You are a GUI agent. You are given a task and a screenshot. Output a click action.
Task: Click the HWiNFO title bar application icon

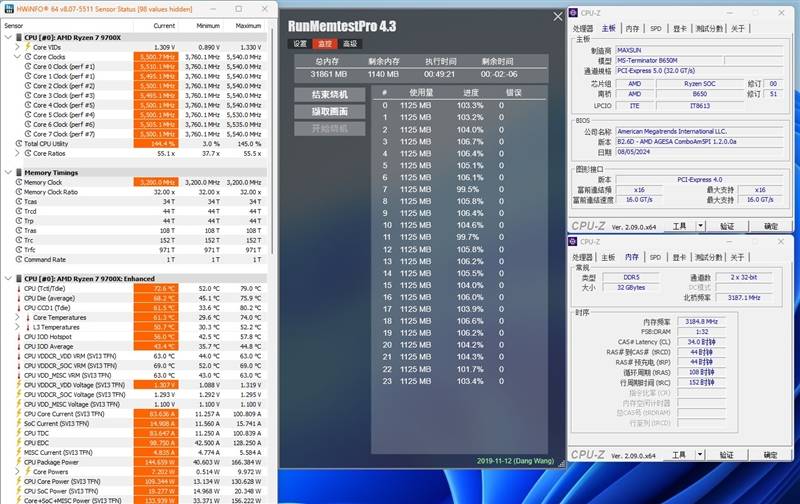(7, 8)
